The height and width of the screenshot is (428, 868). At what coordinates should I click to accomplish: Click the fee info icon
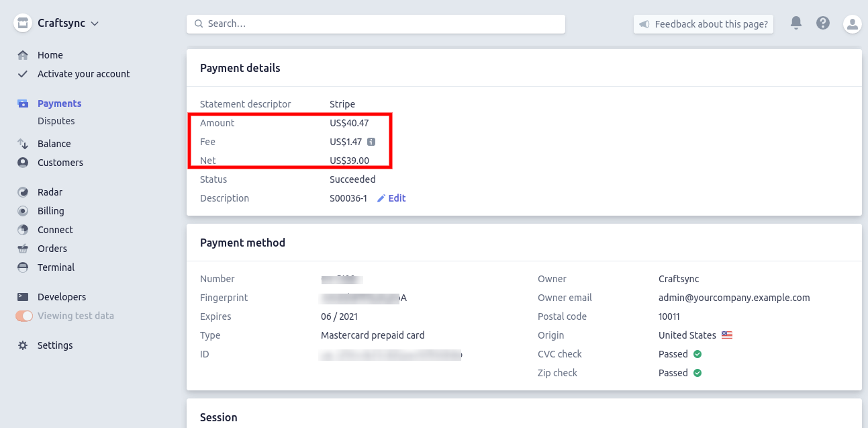[x=371, y=142]
